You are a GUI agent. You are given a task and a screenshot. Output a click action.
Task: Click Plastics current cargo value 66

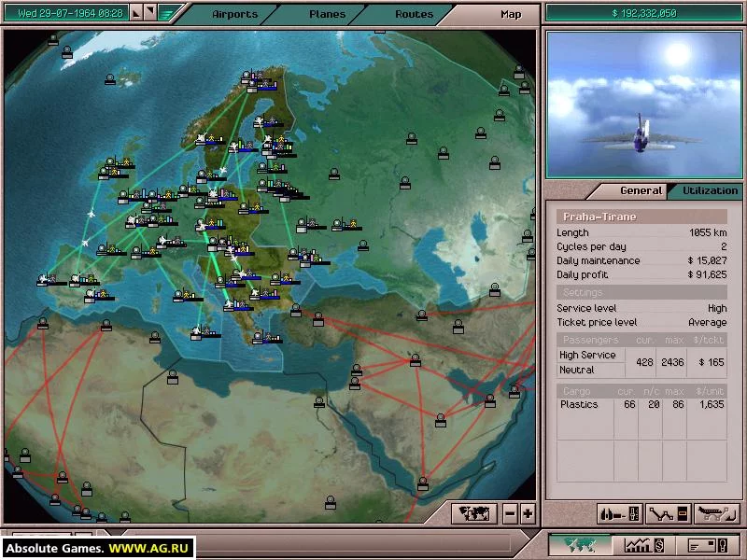tap(629, 404)
